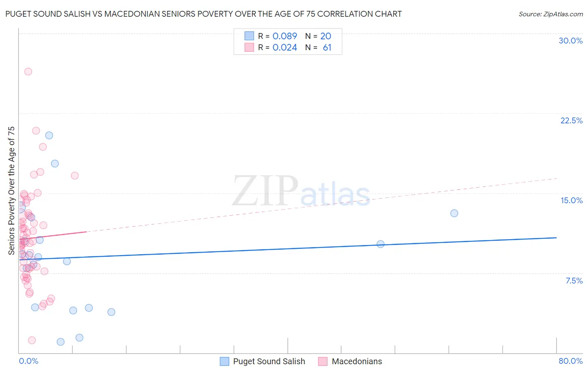Click the blue data point near 13% far right
The image size is (588, 373).
(x=454, y=213)
